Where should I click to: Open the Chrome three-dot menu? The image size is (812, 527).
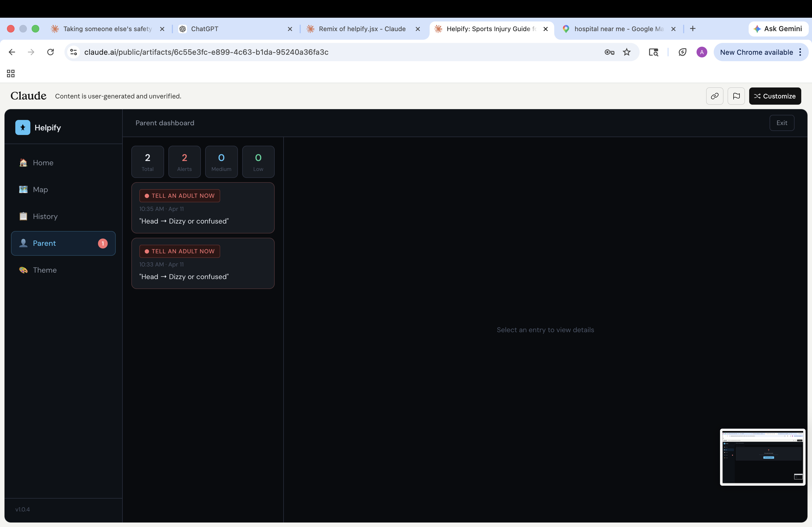800,52
